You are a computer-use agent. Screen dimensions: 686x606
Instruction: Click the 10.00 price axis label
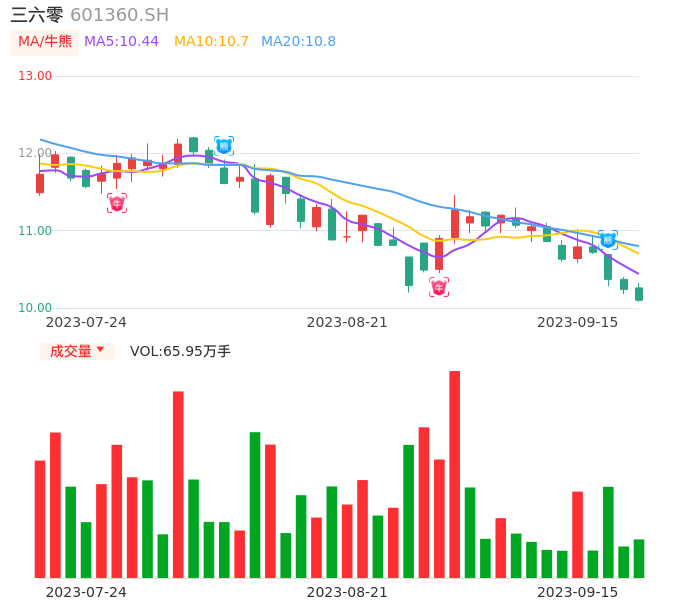tap(35, 308)
